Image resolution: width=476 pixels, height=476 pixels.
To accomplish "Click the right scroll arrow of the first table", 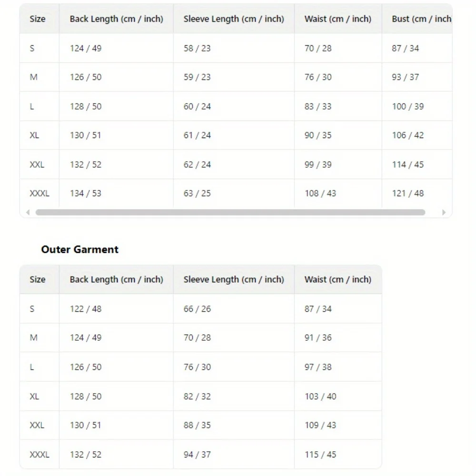I will 444,212.
